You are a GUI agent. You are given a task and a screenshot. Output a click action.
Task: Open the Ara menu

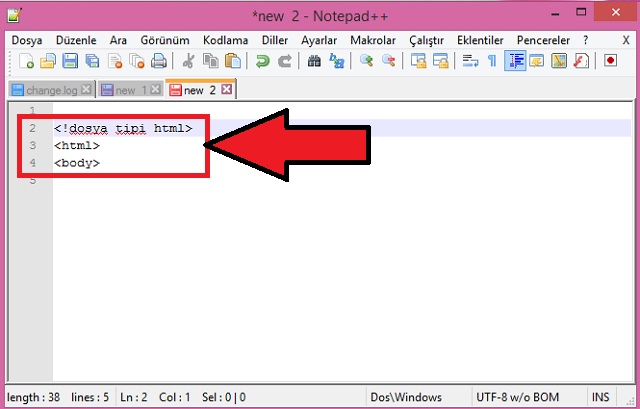click(118, 40)
